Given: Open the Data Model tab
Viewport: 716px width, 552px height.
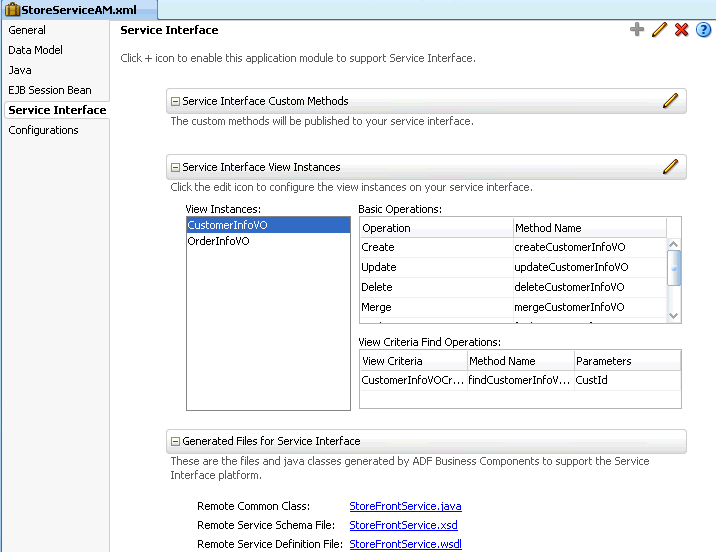Looking at the screenshot, I should (x=36, y=50).
